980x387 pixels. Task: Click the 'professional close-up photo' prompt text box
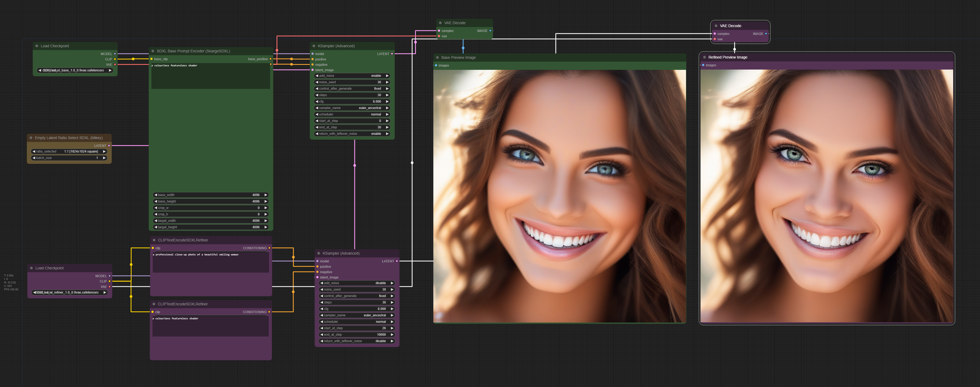click(x=210, y=262)
